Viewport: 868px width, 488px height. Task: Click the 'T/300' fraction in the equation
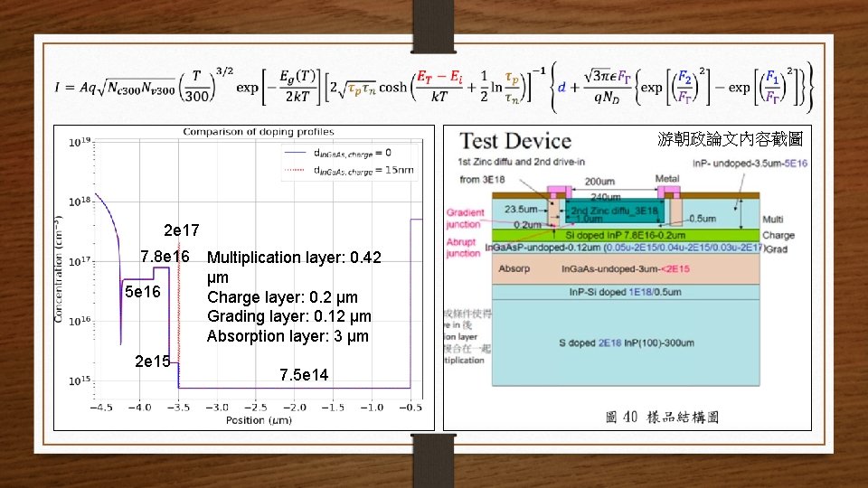196,87
